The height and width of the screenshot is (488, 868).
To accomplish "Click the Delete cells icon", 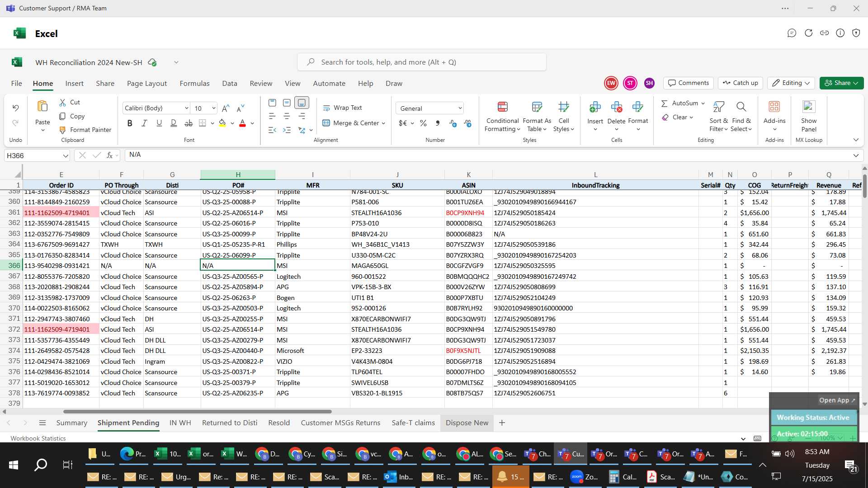I will click(616, 107).
